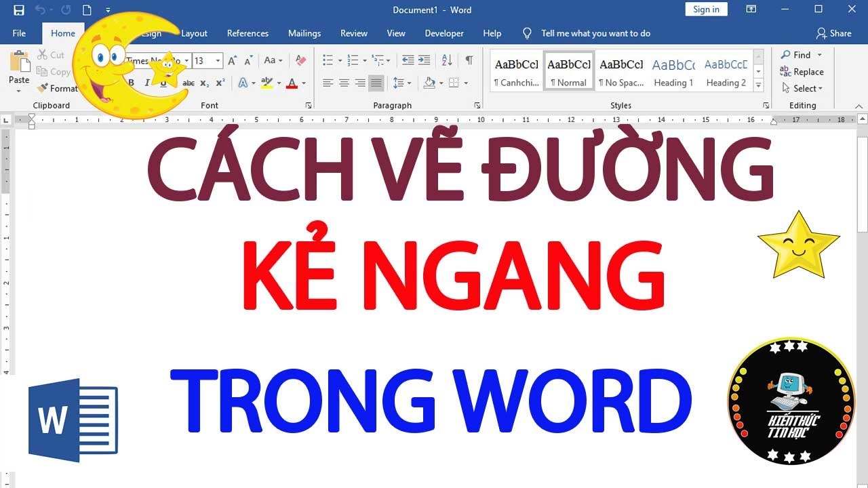The image size is (868, 488).
Task: Apply yellow text highlight color
Action: [267, 83]
